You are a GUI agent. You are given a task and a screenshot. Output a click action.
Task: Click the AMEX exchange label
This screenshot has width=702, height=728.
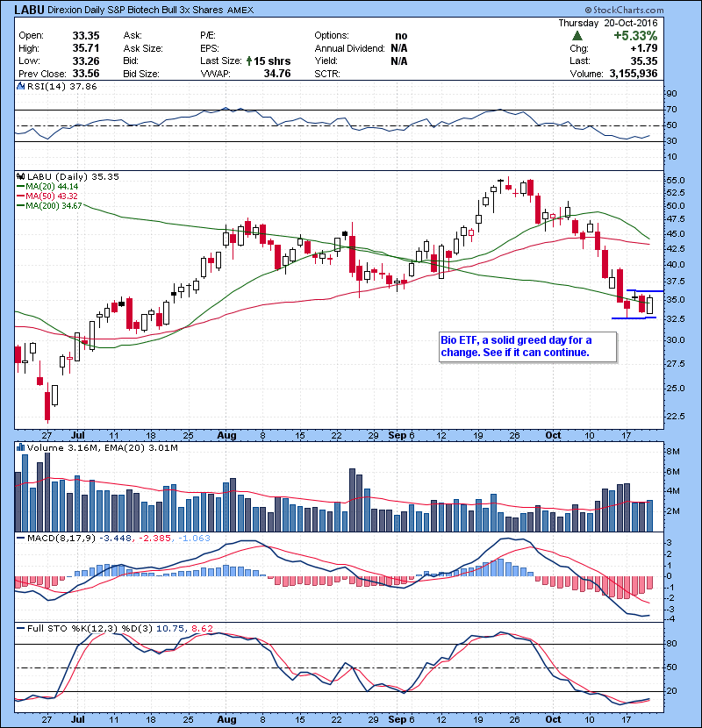[240, 11]
